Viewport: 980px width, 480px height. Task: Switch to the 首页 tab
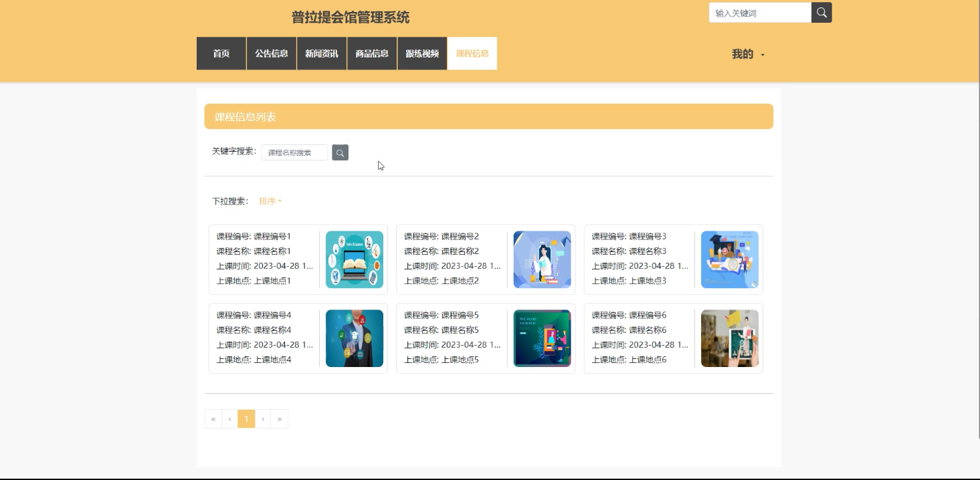point(221,53)
